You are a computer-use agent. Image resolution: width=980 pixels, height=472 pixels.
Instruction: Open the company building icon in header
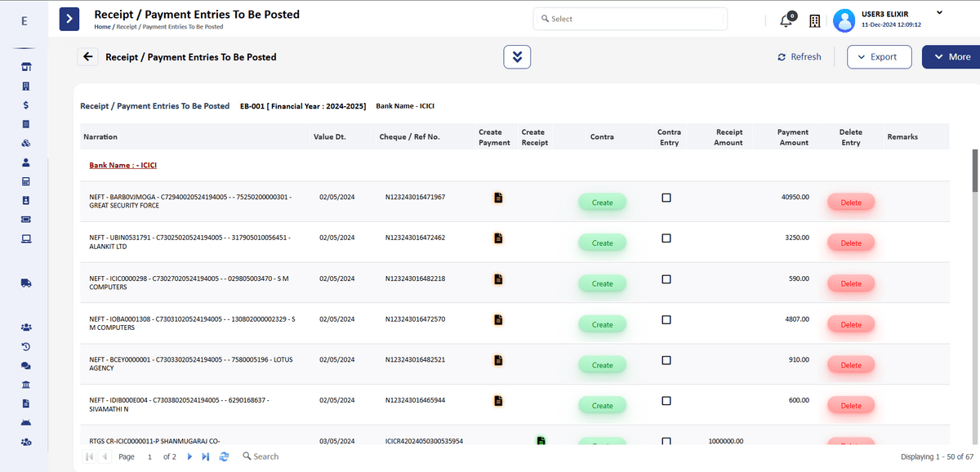(814, 21)
